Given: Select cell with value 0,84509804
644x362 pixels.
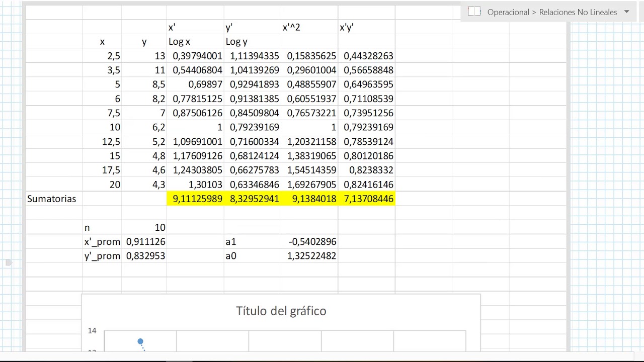Looking at the screenshot, I should [x=253, y=113].
